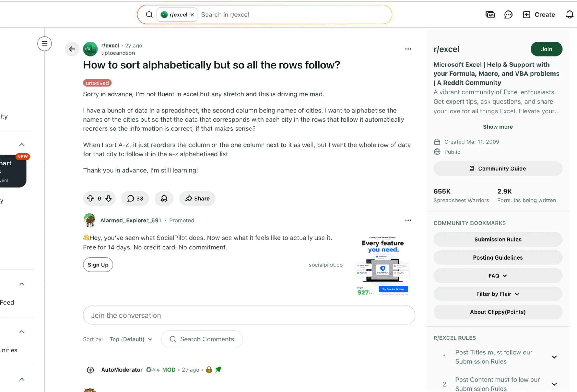The width and height of the screenshot is (577, 392).
Task: Click Sign Up on SocialPilot ad
Action: [98, 265]
